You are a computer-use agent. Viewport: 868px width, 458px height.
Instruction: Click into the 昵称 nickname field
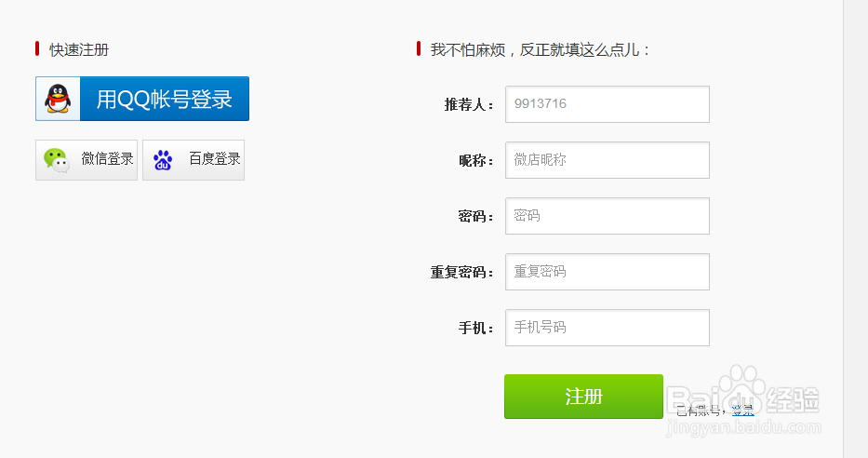click(607, 160)
